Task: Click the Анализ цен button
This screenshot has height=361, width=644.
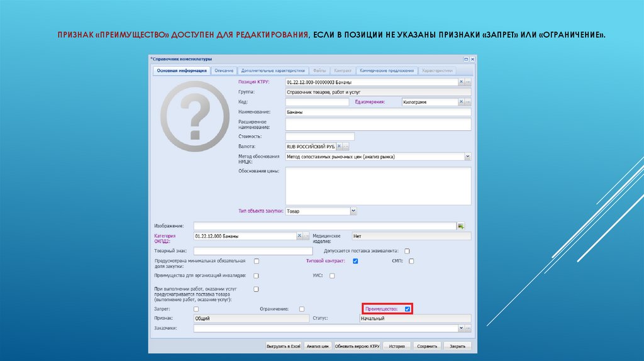Action: click(318, 346)
